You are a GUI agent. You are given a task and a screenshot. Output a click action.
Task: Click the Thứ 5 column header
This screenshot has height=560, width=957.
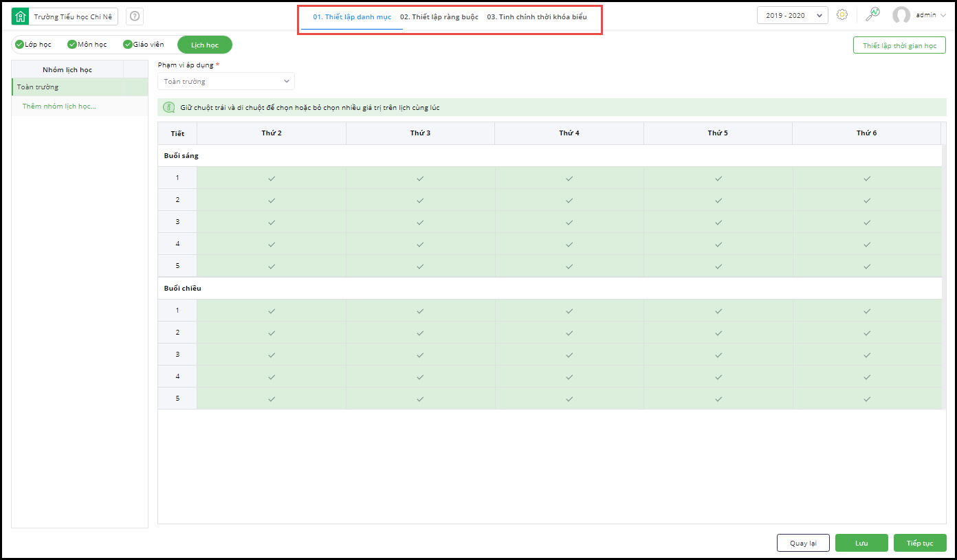[718, 133]
